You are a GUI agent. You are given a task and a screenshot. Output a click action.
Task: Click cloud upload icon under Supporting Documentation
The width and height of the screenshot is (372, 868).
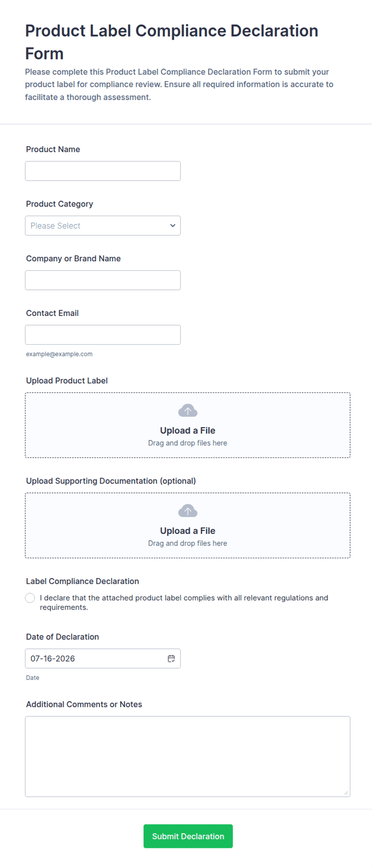(x=188, y=511)
